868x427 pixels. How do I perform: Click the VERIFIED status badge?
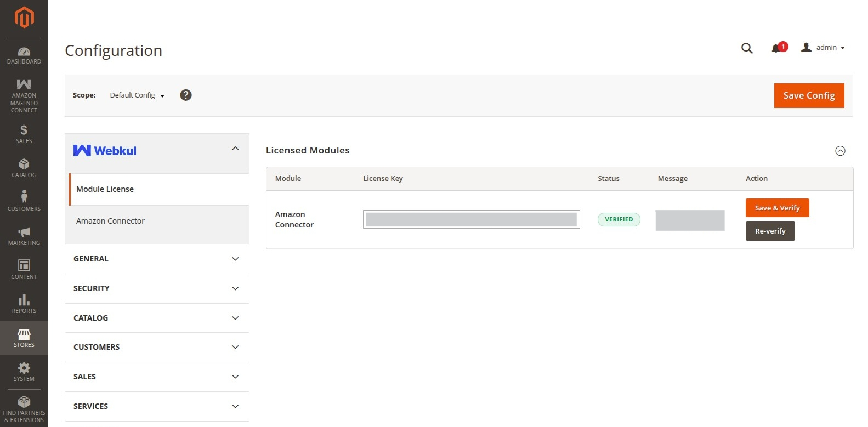(x=619, y=219)
